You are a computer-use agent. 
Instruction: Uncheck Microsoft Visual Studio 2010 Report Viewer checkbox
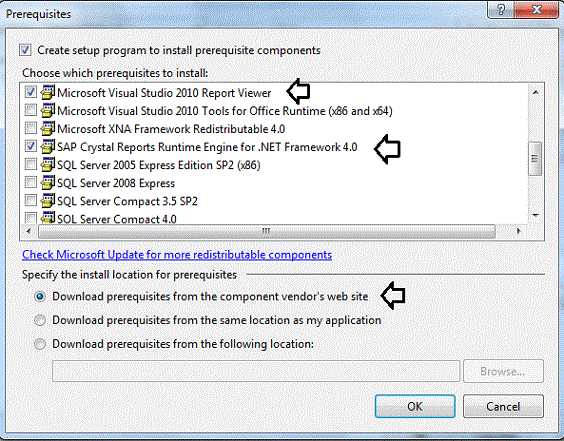point(31,92)
